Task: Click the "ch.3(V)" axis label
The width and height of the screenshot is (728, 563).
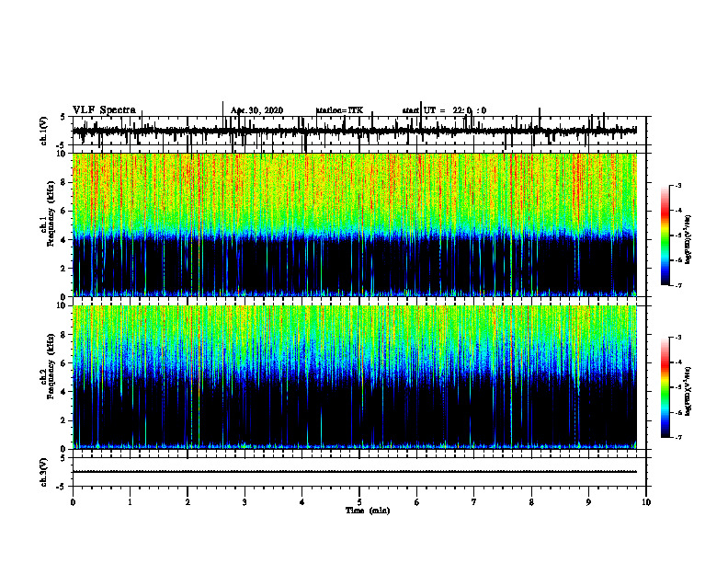Action: tap(44, 472)
